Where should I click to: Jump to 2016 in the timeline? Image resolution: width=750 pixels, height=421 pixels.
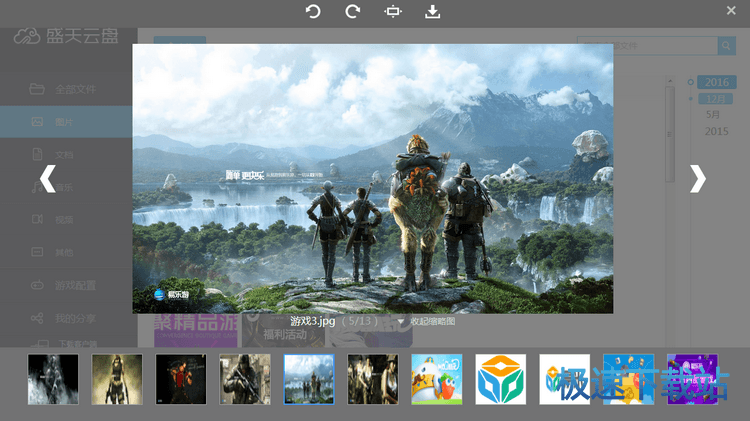(x=717, y=82)
